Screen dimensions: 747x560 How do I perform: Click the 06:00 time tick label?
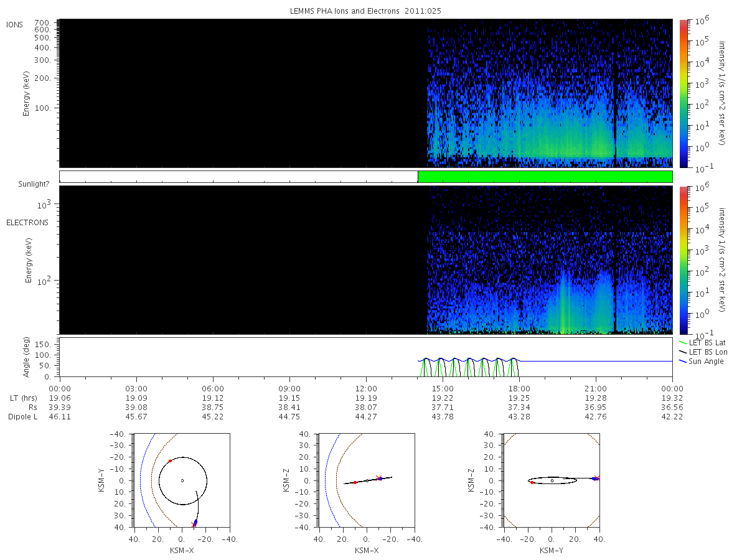pyautogui.click(x=213, y=389)
